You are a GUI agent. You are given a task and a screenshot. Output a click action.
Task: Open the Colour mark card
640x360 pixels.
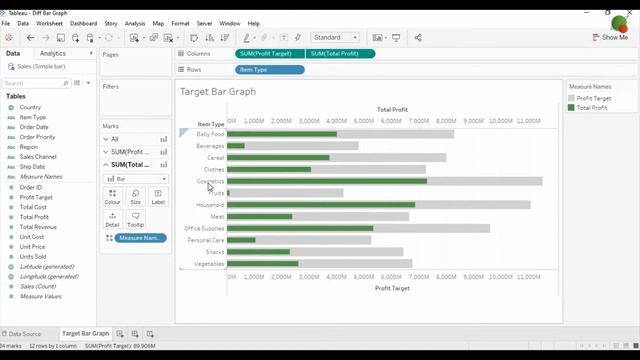112,197
